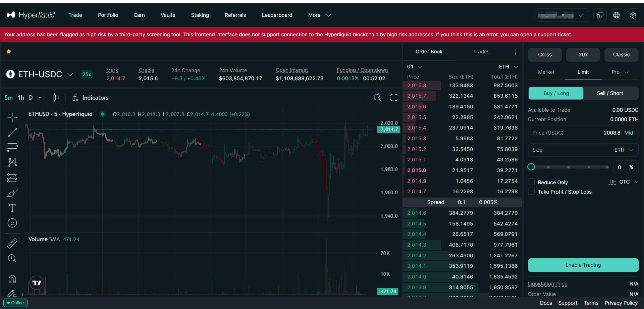644x309 pixels.
Task: Open the display layout icon in header
Action: pos(600,15)
